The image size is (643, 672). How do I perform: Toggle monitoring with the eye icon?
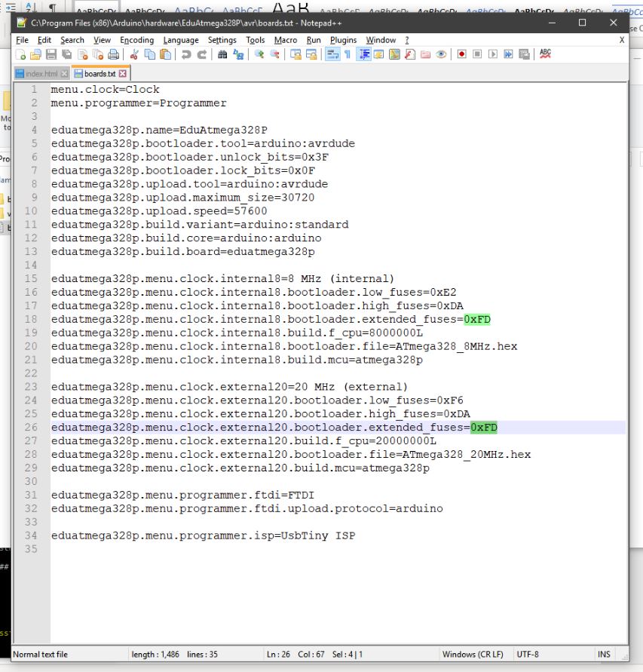pos(441,54)
